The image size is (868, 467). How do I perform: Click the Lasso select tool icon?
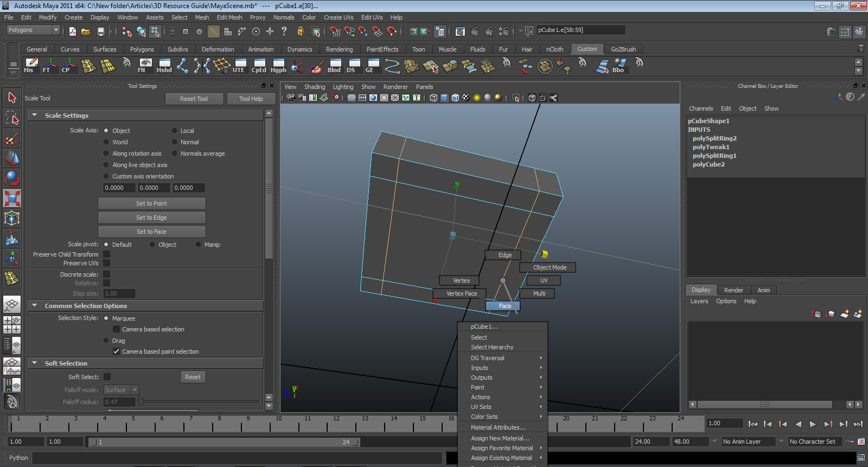[x=12, y=118]
